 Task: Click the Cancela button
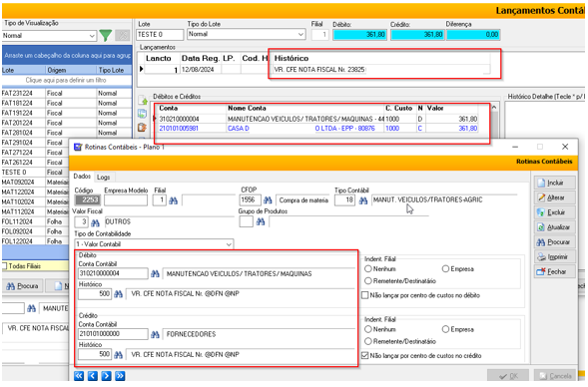point(555,376)
